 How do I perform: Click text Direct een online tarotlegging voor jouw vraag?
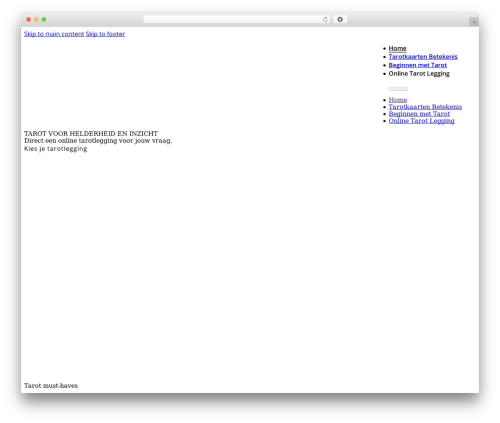point(98,141)
